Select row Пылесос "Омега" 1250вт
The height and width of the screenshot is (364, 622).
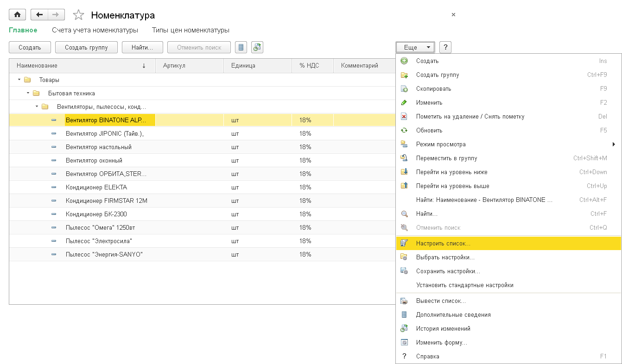(202, 227)
